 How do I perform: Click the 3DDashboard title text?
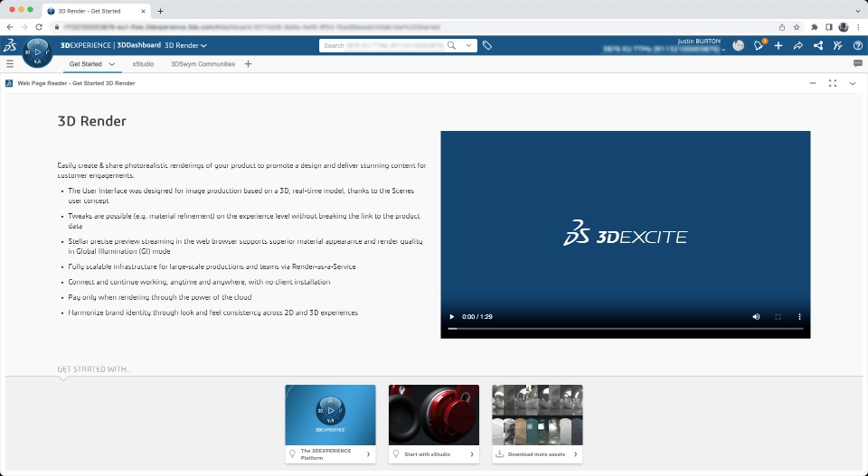pyautogui.click(x=138, y=45)
